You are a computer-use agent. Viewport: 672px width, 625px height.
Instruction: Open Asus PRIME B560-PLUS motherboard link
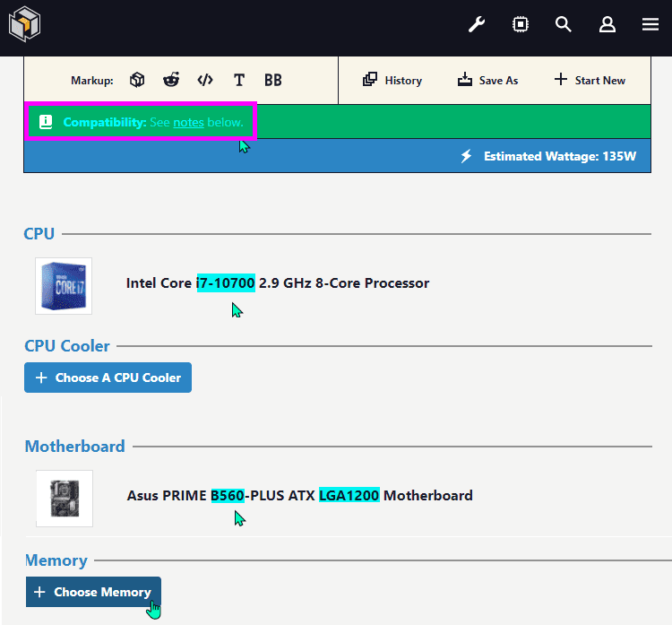tap(299, 496)
